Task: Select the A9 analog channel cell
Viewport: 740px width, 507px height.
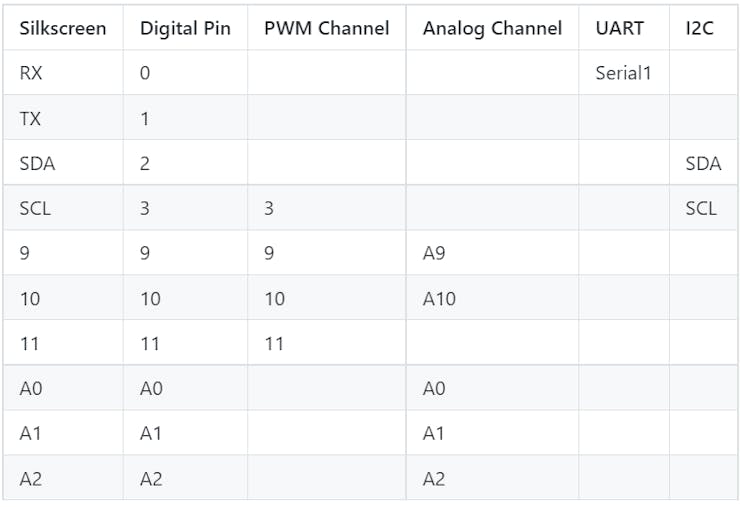Action: point(433,253)
